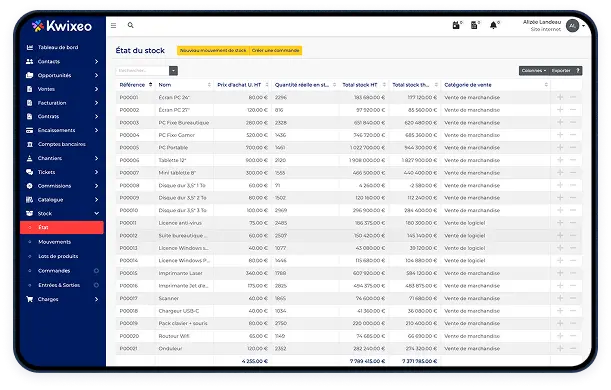Open the user account dropdown arrow
611x390 pixels.
coord(583,26)
